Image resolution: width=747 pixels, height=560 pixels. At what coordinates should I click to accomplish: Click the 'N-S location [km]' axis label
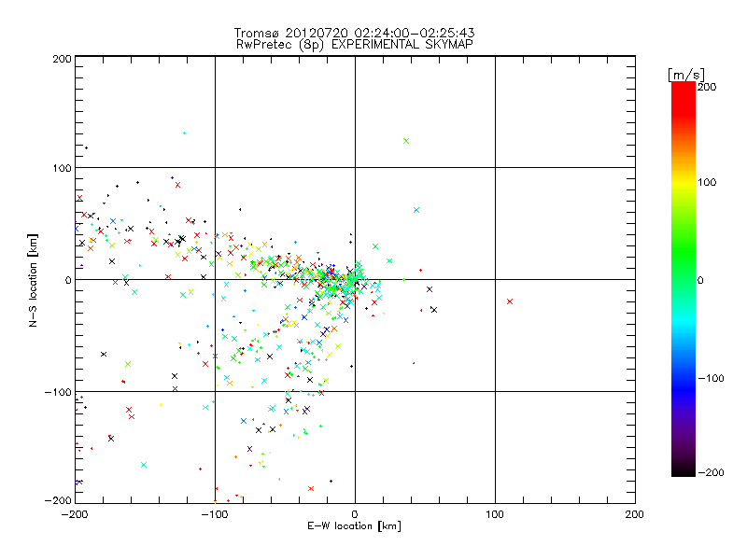(33, 280)
